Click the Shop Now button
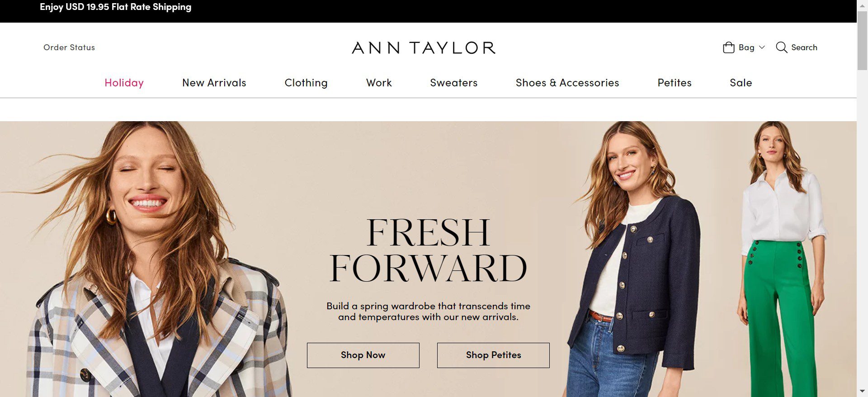Image resolution: width=868 pixels, height=397 pixels. 363,355
